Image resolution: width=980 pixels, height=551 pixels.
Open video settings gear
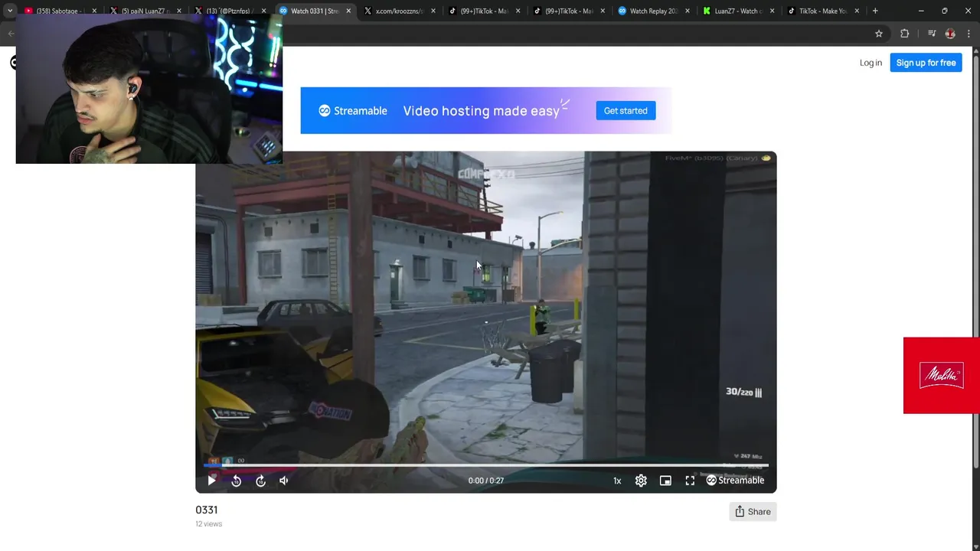coord(641,481)
